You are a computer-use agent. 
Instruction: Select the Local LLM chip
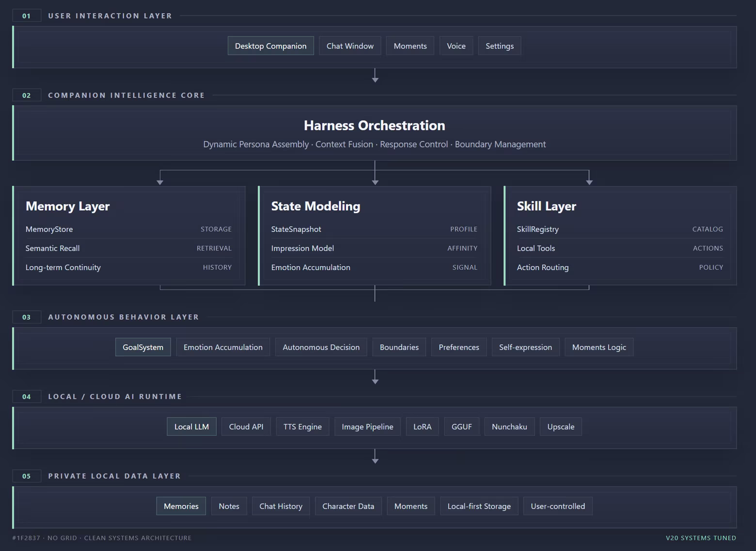click(191, 427)
